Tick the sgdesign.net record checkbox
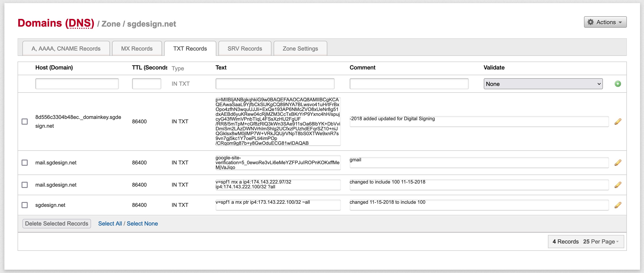Screen dimensions: 644x273 point(24,205)
